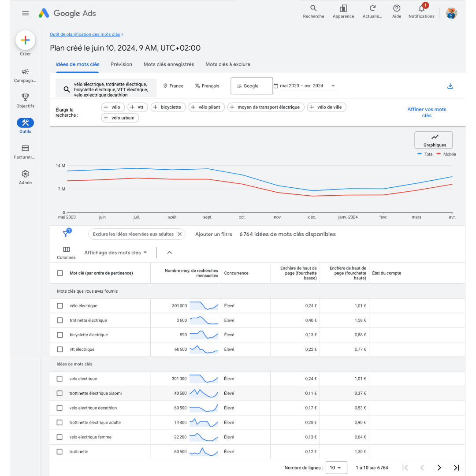Viewport: 476px width, 476px height.
Task: Open the user profile avatar
Action: tap(451, 13)
